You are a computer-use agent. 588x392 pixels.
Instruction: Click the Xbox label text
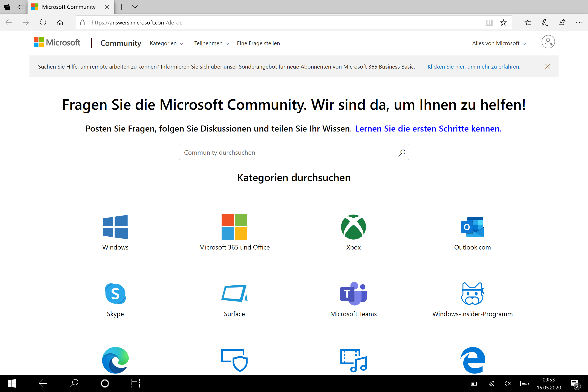[353, 247]
